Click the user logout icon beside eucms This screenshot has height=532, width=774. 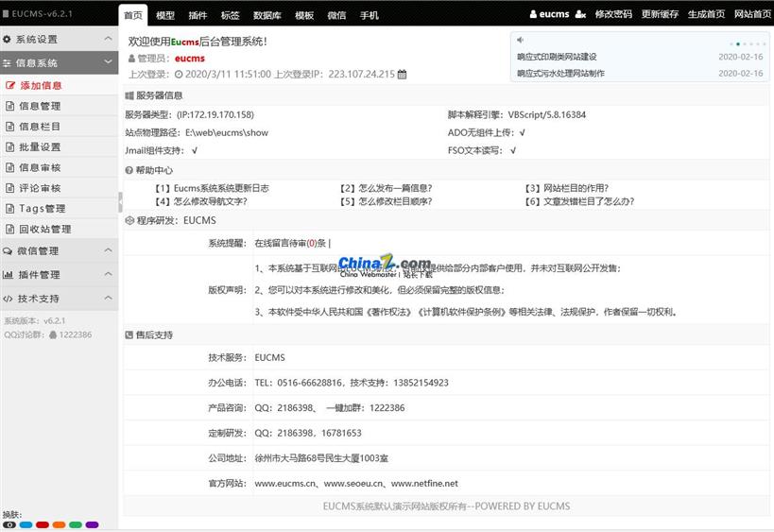pos(580,15)
